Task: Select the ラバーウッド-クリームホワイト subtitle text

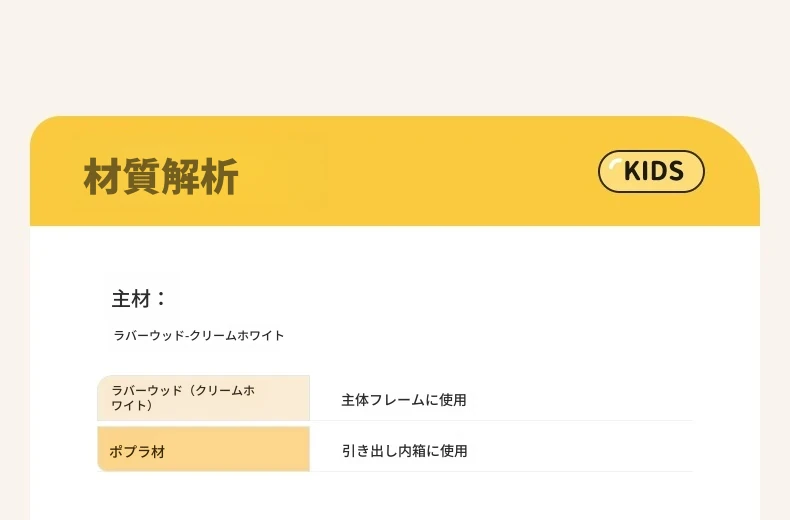Action: (199, 336)
